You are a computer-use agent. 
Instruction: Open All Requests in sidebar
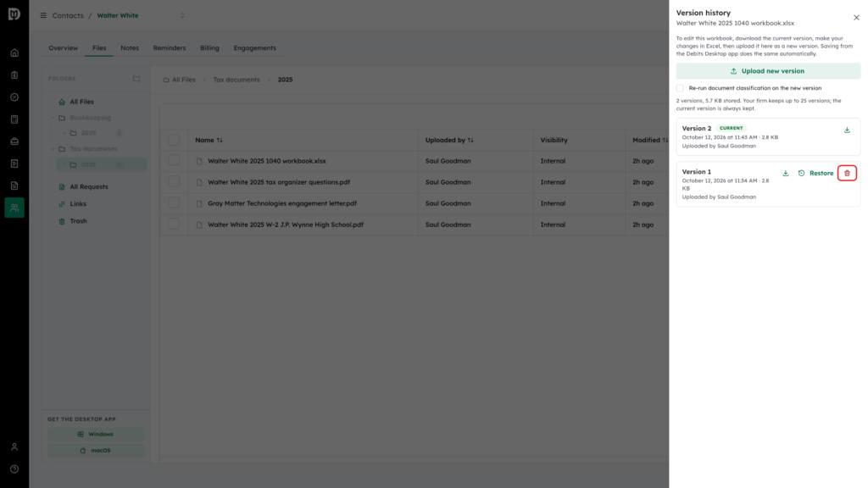pos(88,187)
